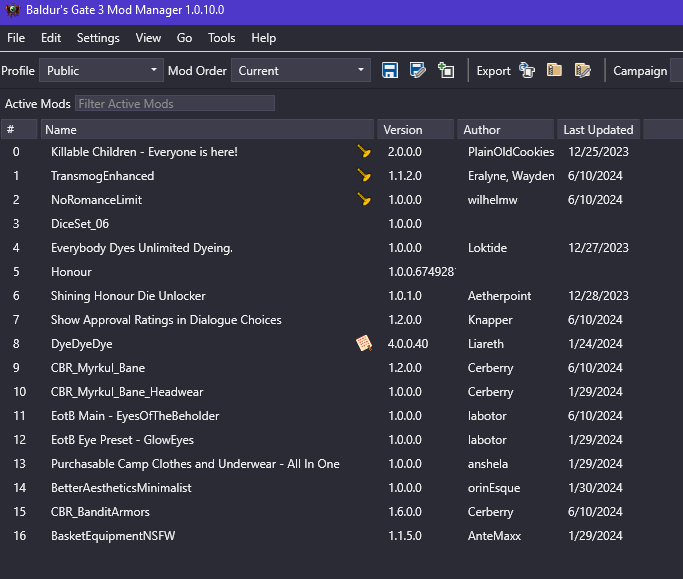Open the Help menu
The height and width of the screenshot is (579, 683).
(x=264, y=38)
